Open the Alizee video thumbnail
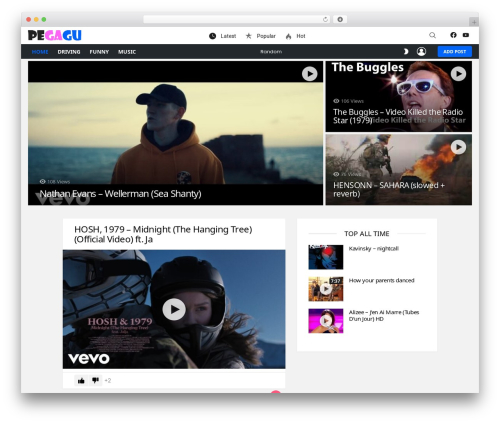Screen dimensions: 500x423 click(x=326, y=321)
